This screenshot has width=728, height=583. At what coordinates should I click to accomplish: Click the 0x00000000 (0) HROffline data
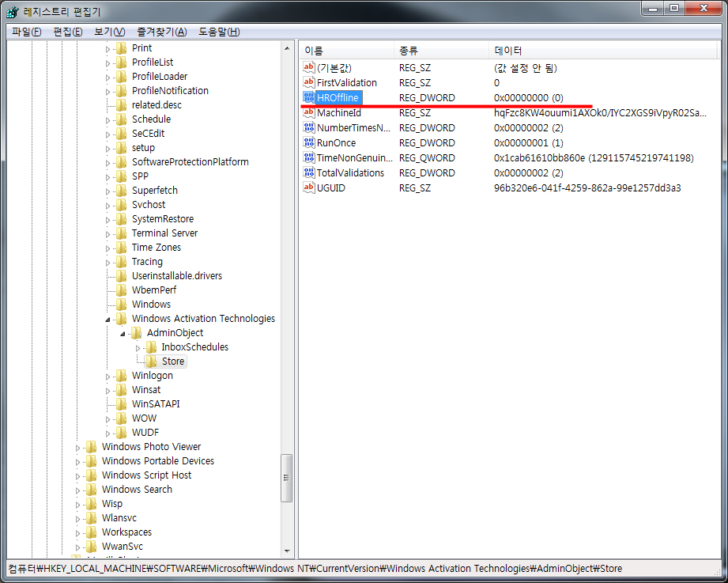click(x=528, y=98)
